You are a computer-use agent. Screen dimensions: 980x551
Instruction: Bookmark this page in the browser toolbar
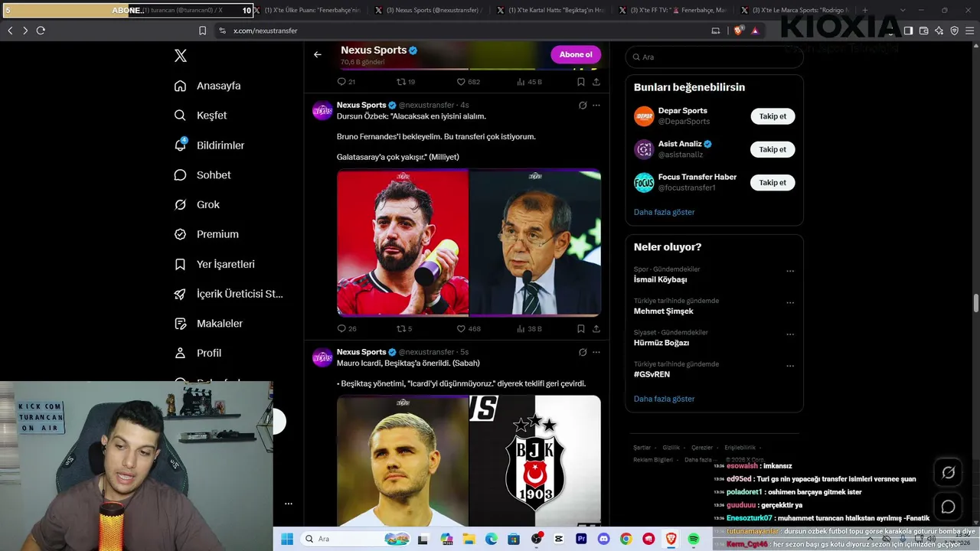(202, 31)
